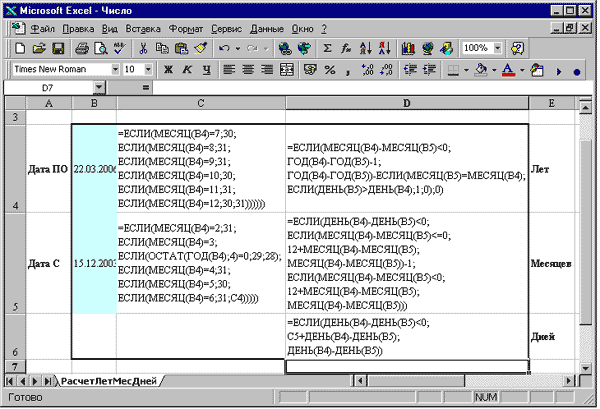600x409 pixels.
Task: Toggle underline formatting with Ч button
Action: tap(207, 70)
